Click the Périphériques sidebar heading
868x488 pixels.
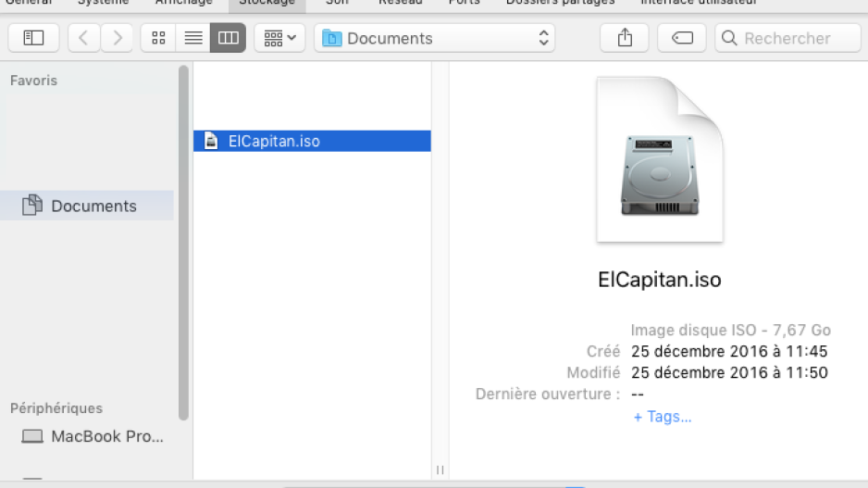(x=56, y=408)
